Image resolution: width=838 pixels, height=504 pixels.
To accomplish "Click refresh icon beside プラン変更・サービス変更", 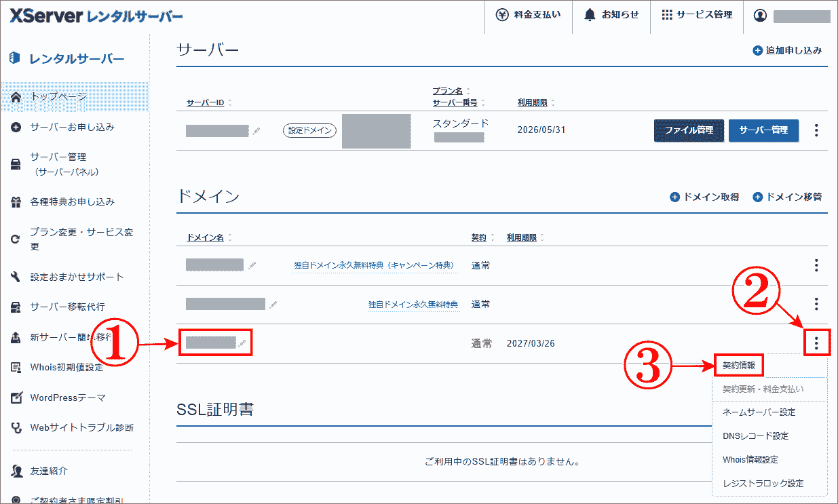I will click(x=16, y=239).
